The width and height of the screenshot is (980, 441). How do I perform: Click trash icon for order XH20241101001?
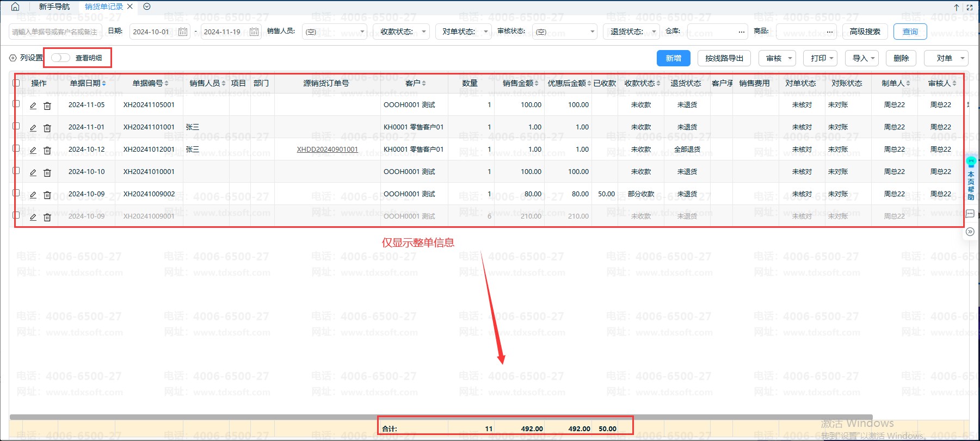[47, 128]
